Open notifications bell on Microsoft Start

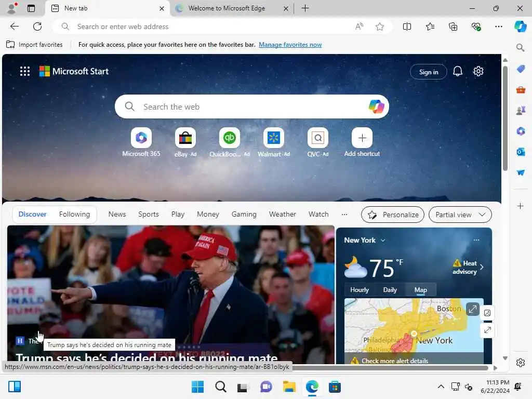tap(457, 71)
